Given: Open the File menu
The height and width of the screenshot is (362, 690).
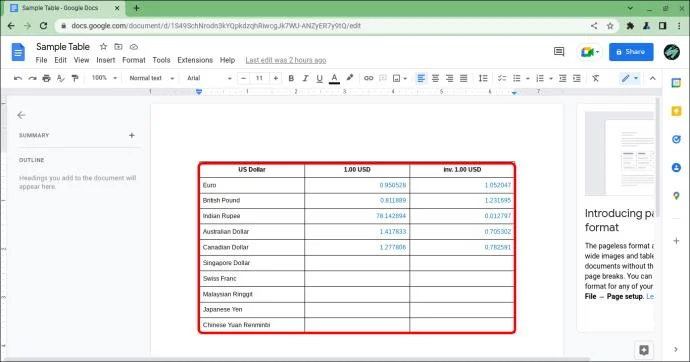Looking at the screenshot, I should [41, 60].
